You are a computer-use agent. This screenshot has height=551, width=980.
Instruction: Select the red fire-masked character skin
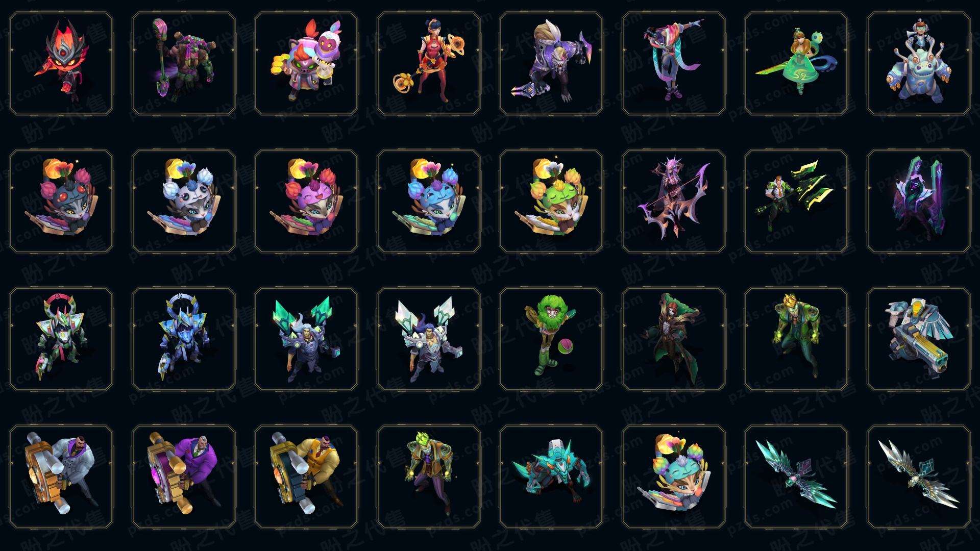(x=61, y=64)
